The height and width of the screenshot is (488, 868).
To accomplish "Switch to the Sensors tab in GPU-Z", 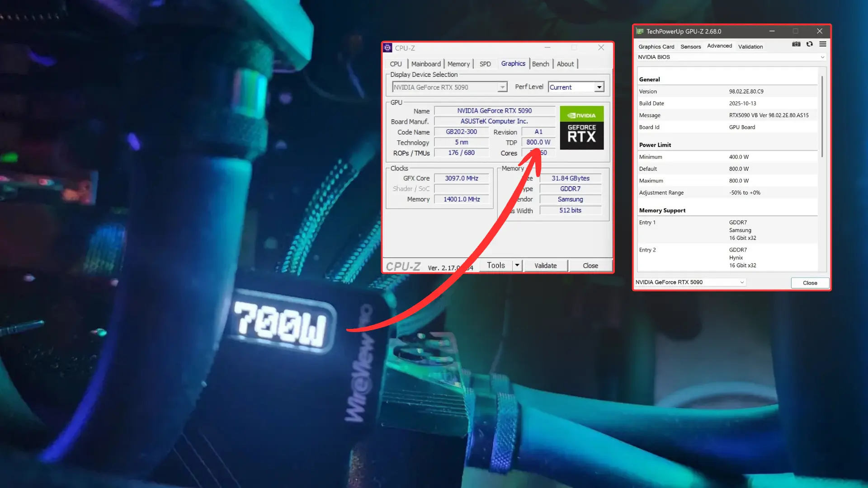I will click(690, 46).
